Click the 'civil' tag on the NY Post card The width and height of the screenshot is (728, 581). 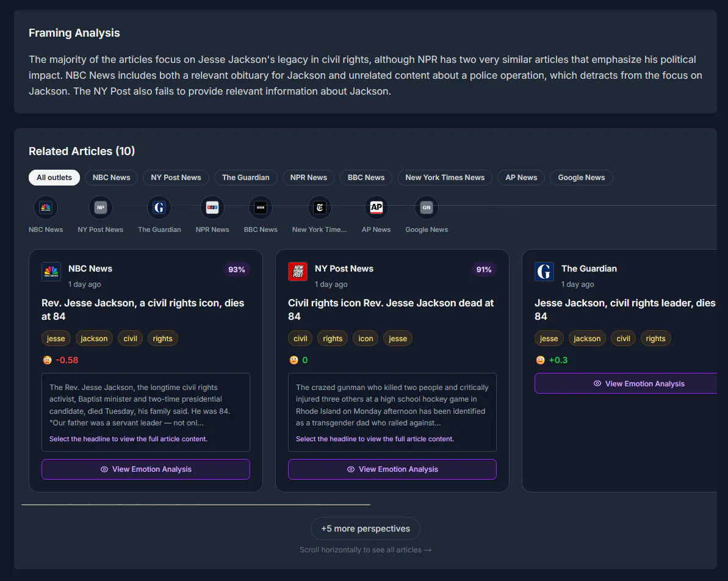(x=300, y=339)
